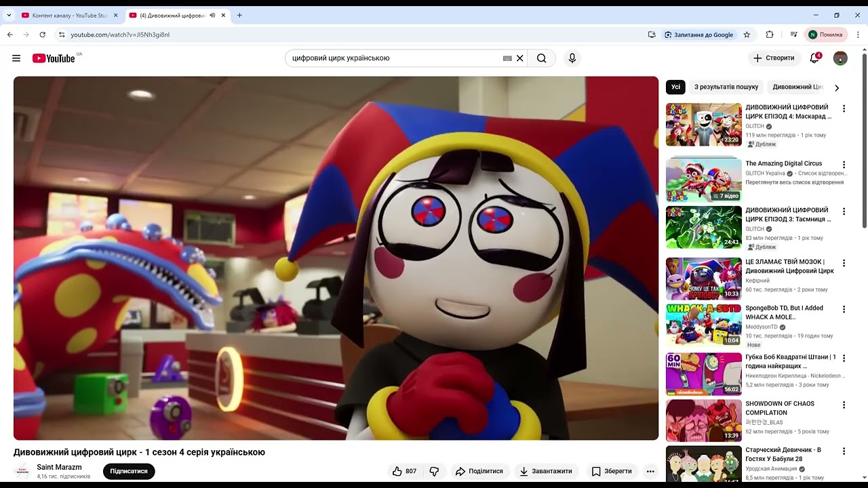Select the Усі filter chip
Viewport: 868px width, 488px height.
tap(675, 87)
